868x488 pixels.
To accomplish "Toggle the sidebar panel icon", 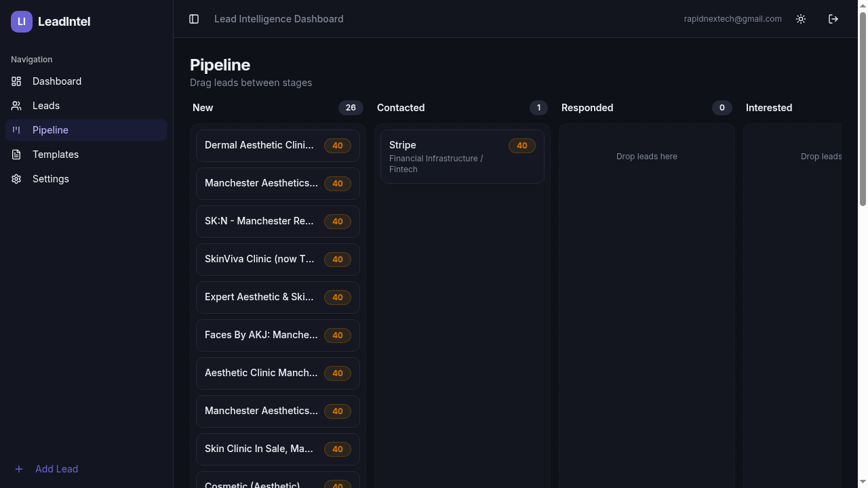I will 194,19.
